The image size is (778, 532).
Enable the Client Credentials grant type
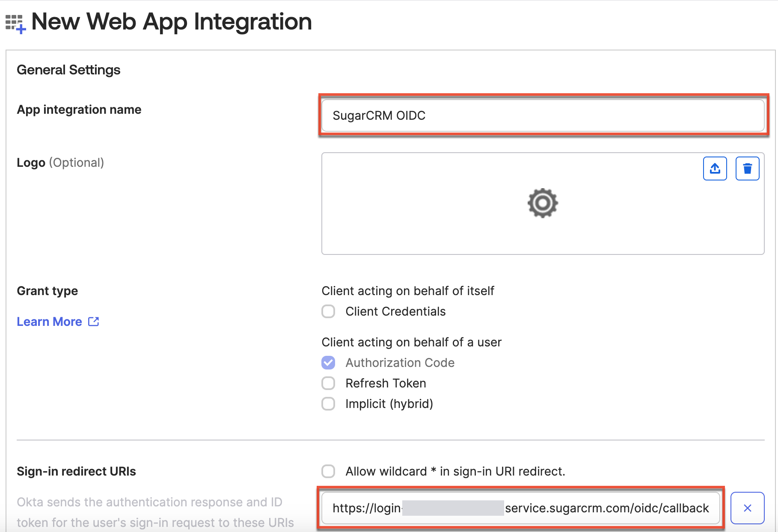point(328,311)
